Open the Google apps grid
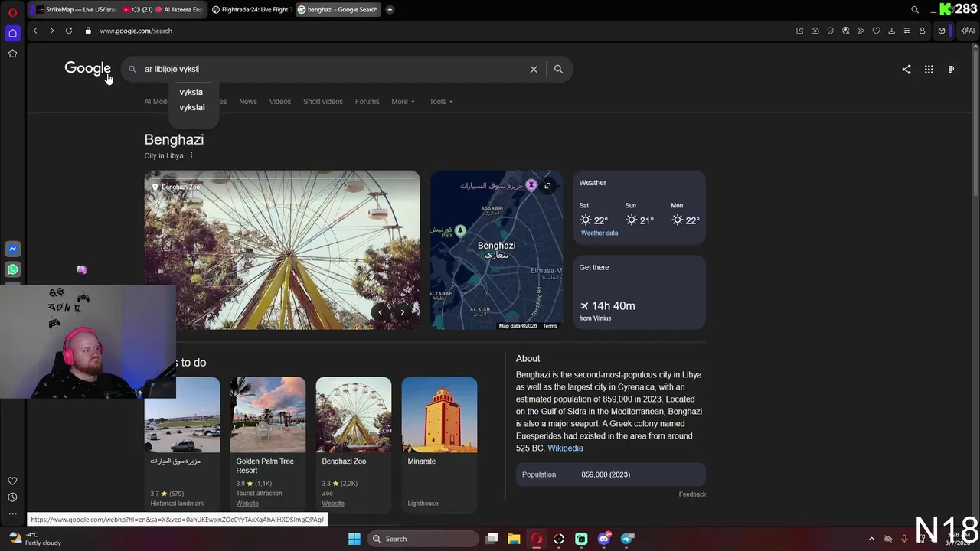 click(929, 69)
